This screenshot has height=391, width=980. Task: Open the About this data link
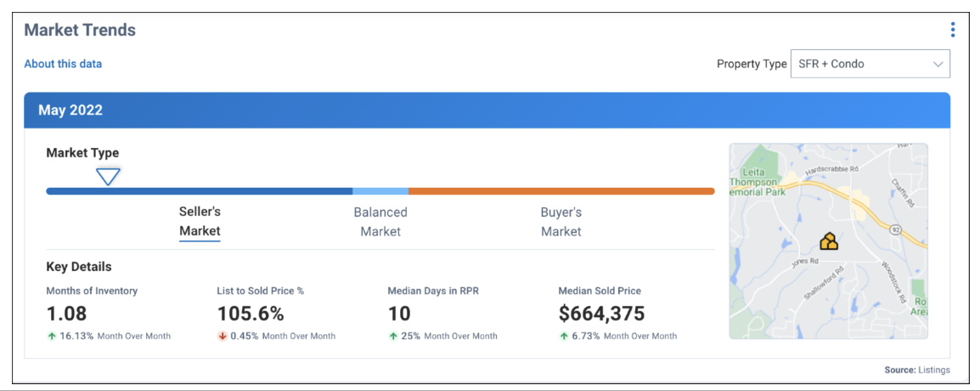tap(63, 64)
